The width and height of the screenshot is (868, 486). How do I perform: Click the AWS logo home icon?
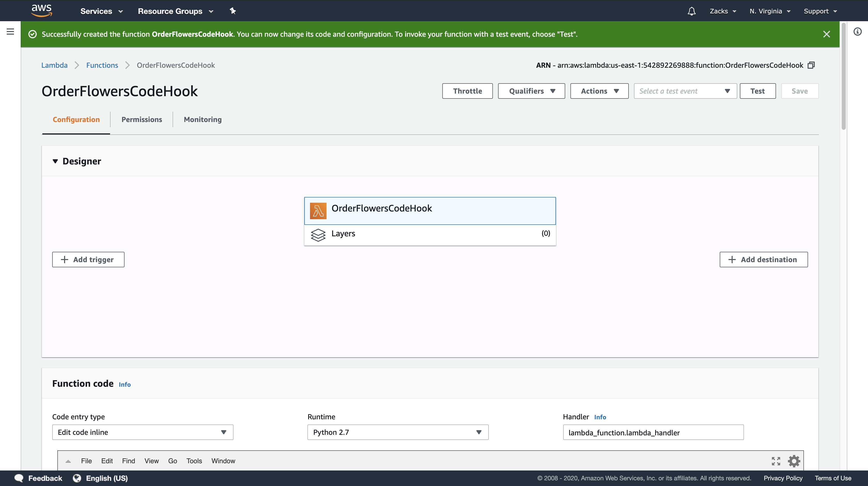(41, 10)
